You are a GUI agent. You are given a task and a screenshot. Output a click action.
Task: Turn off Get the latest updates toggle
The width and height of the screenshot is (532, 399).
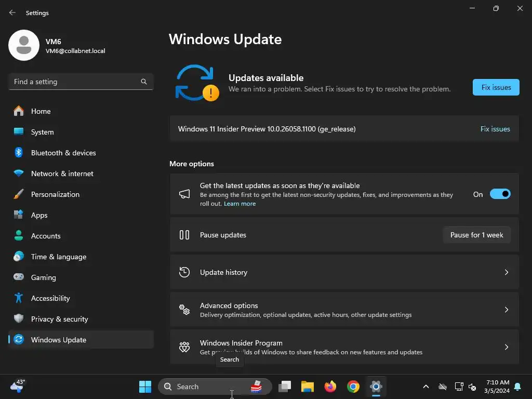point(500,194)
